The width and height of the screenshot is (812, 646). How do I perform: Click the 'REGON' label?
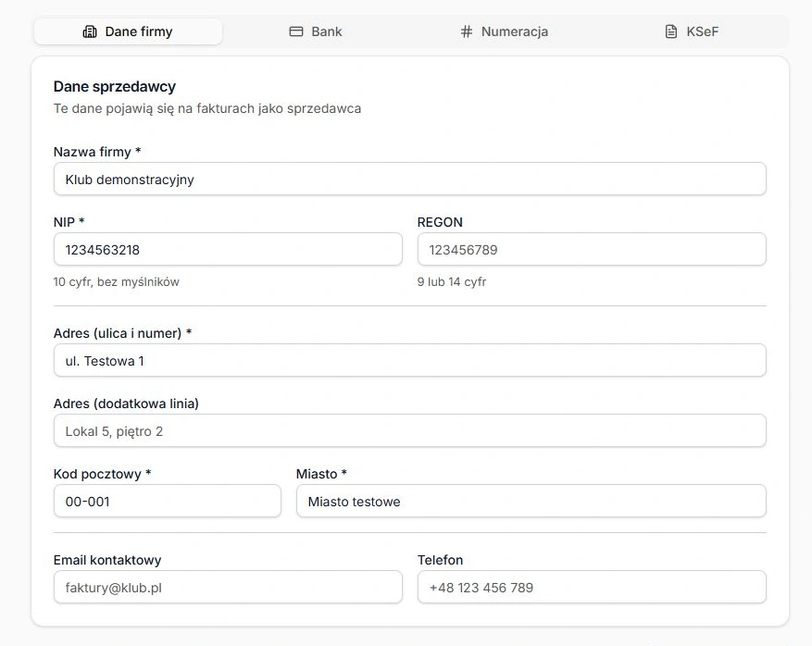[x=440, y=222]
